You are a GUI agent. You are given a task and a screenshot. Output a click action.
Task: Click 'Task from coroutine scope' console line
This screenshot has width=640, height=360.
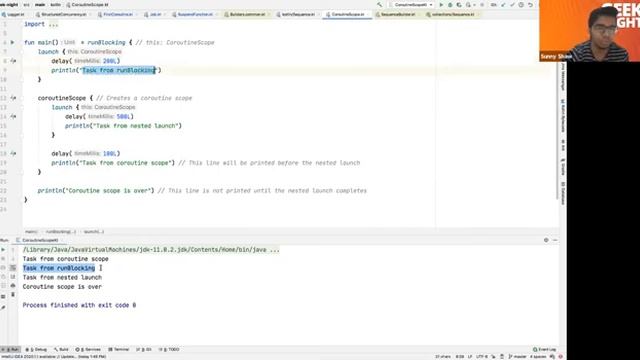click(66, 259)
